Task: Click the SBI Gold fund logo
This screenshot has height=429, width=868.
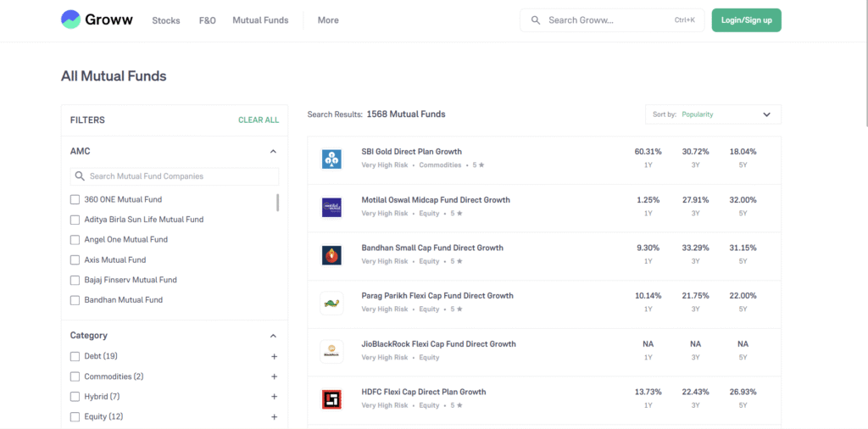Action: [331, 159]
